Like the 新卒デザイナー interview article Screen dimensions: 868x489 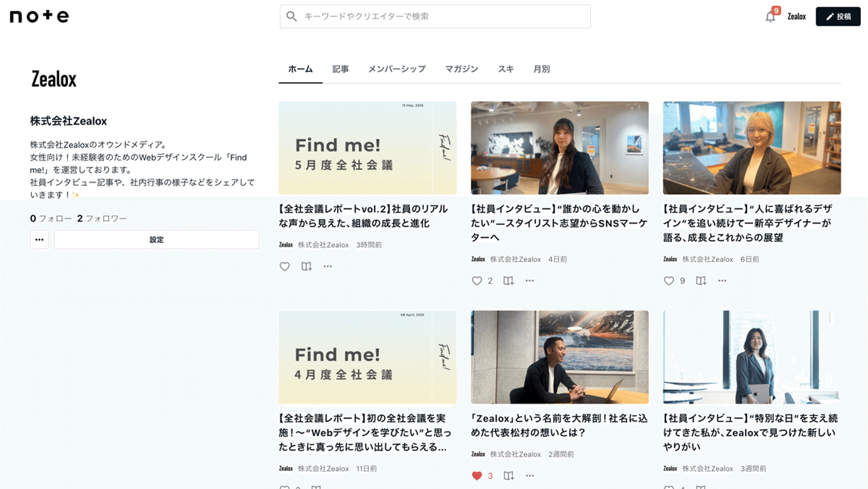(668, 281)
